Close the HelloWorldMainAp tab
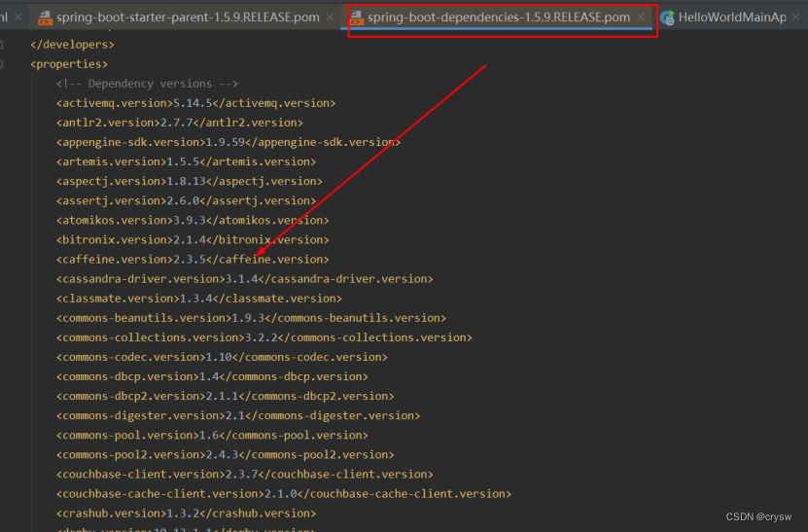The width and height of the screenshot is (808, 532). 795,18
